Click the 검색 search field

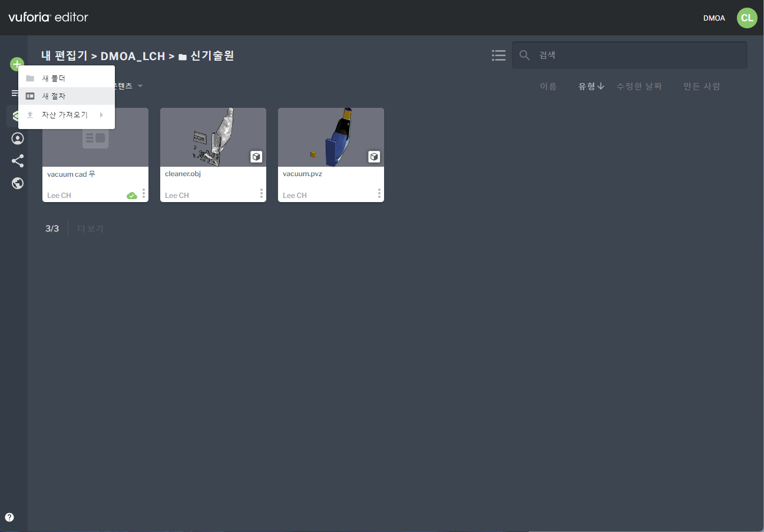(x=636, y=55)
